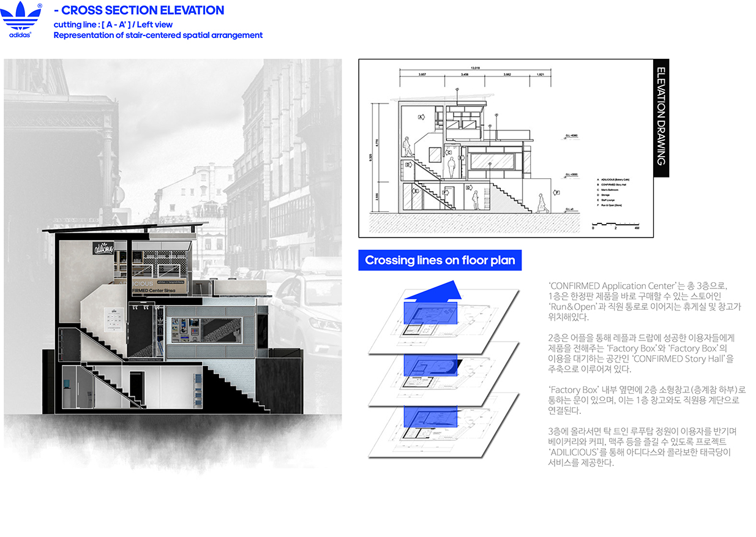
Task: Click the section marker F arrow beside the entrance
Action: (x=556, y=192)
